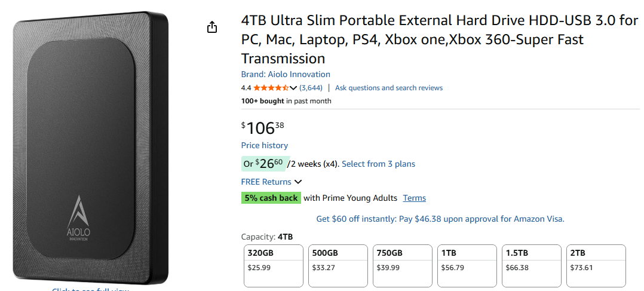Choose the 1.5TB capacity option

[532, 260]
